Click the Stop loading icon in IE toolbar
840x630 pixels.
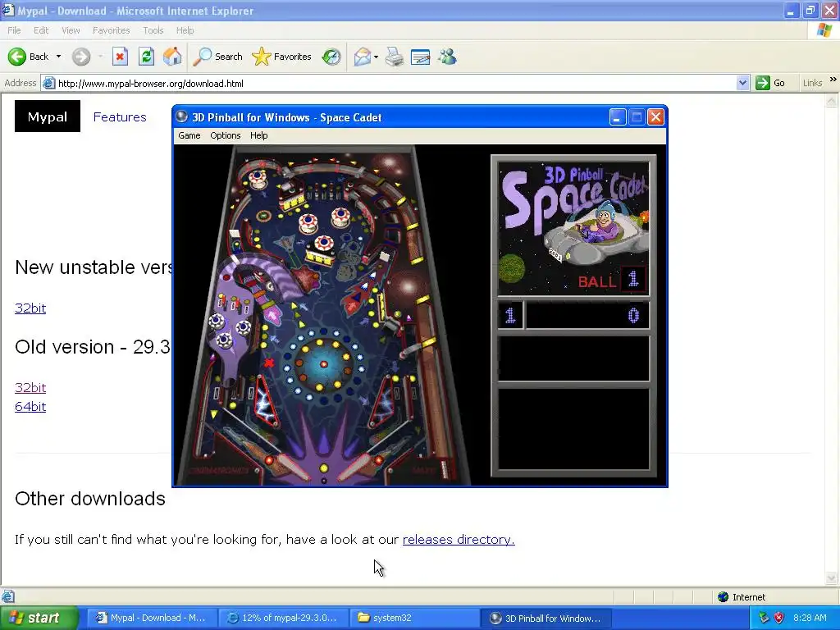(x=120, y=57)
